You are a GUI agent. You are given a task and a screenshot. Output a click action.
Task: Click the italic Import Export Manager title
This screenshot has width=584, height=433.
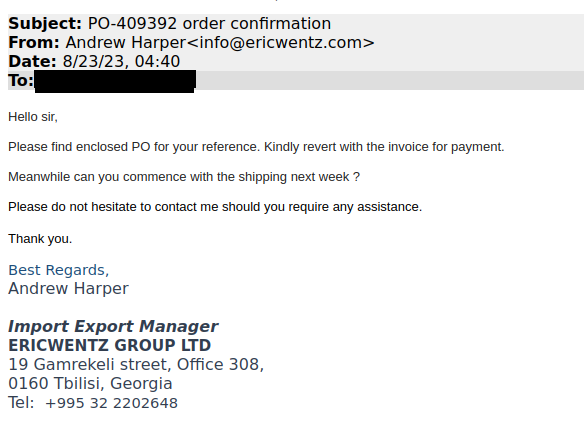point(113,327)
